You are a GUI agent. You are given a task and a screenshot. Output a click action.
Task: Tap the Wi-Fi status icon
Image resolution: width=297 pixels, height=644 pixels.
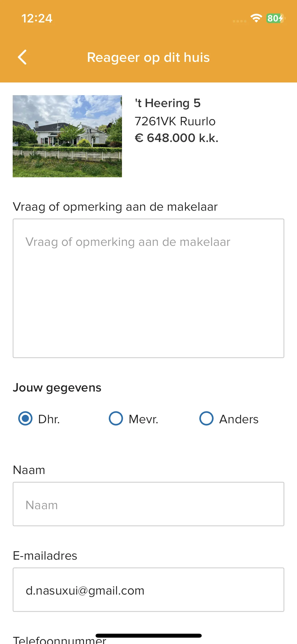click(256, 18)
